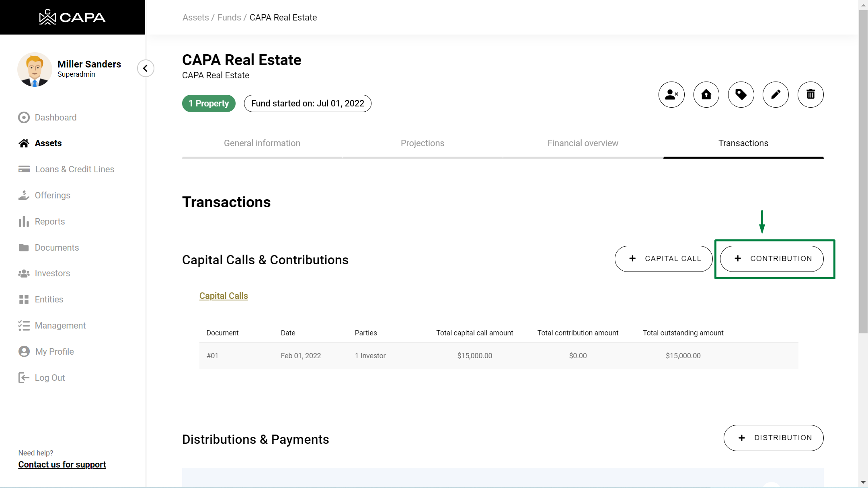Go to Reports in sidebar
The image size is (868, 488).
(49, 221)
